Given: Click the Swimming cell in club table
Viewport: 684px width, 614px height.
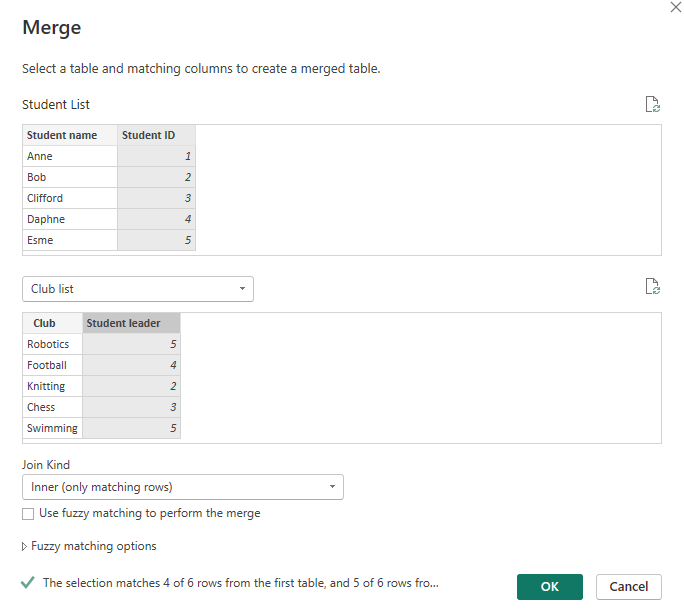Looking at the screenshot, I should pos(52,428).
